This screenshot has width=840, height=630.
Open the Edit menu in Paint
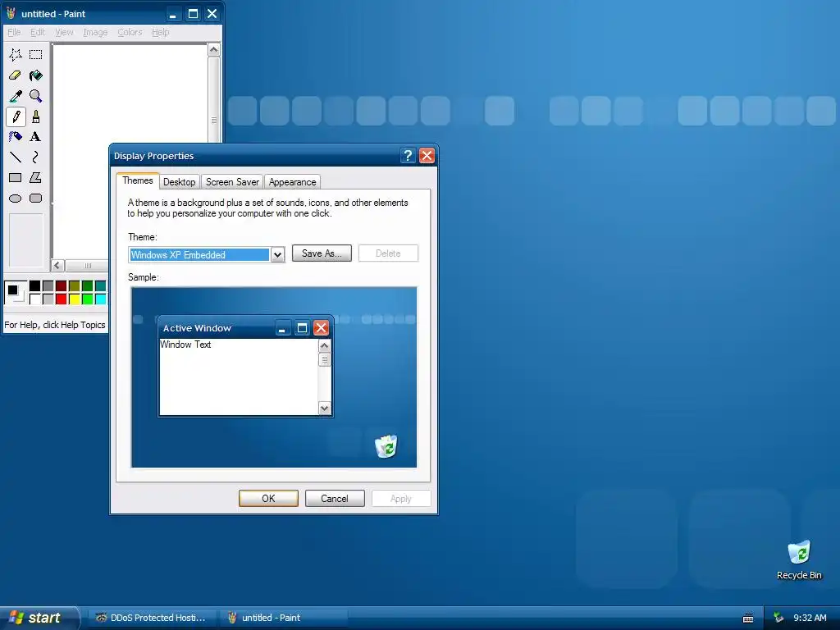click(x=38, y=32)
